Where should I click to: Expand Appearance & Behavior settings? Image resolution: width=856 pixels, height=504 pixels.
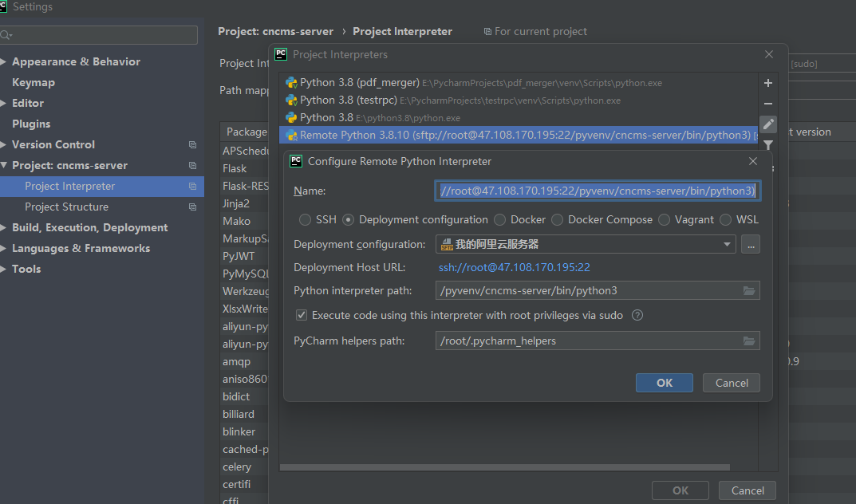[3, 61]
